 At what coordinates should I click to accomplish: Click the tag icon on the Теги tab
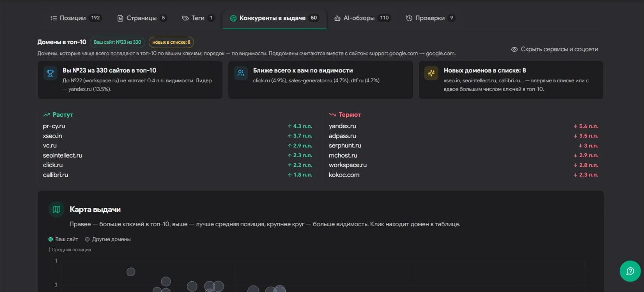coord(185,18)
